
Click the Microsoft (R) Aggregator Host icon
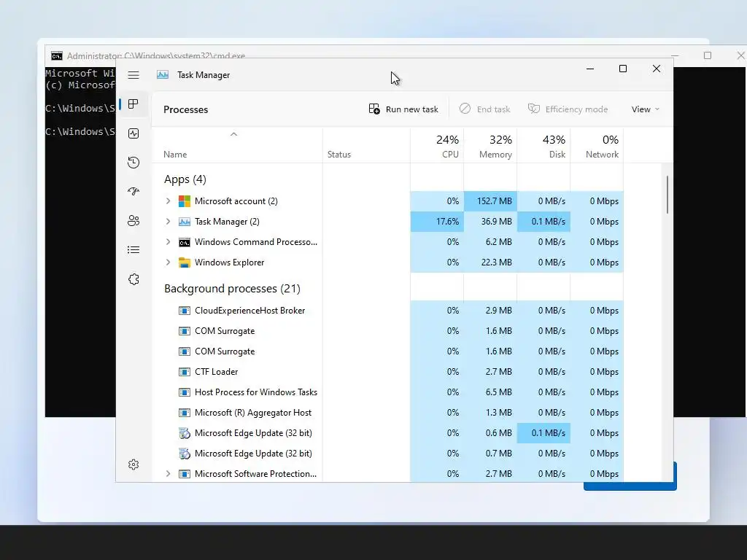click(x=185, y=413)
